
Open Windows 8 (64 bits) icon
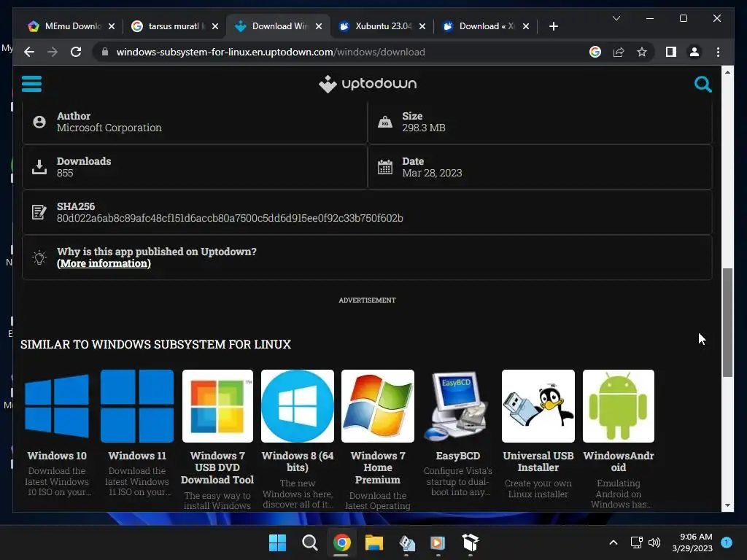pyautogui.click(x=298, y=405)
